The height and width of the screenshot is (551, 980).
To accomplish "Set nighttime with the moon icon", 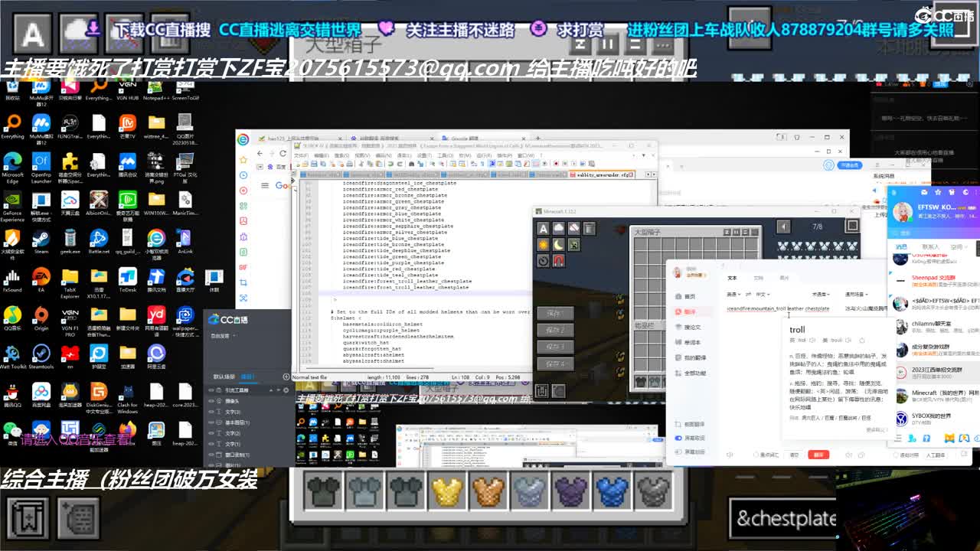I will pos(558,244).
